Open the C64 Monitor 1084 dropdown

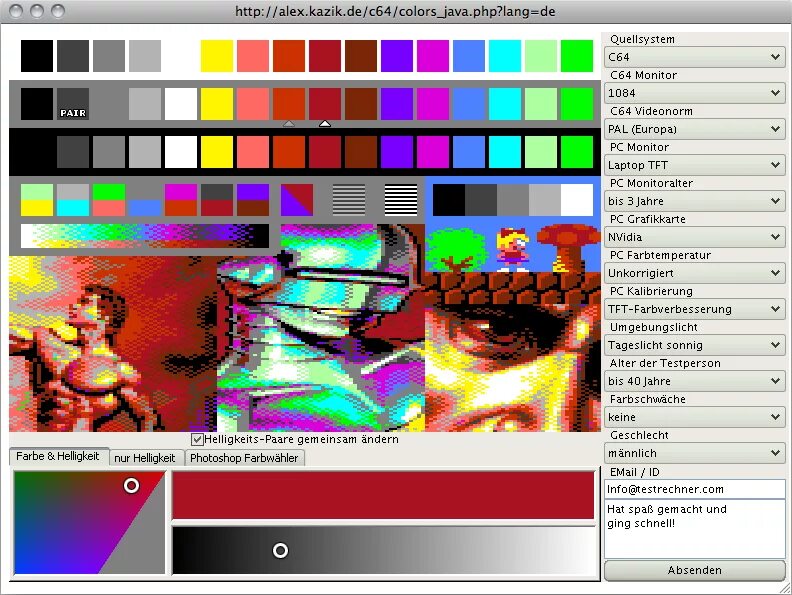click(695, 93)
